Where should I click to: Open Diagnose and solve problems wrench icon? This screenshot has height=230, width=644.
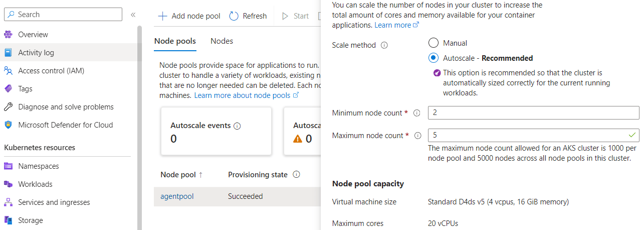(8, 107)
